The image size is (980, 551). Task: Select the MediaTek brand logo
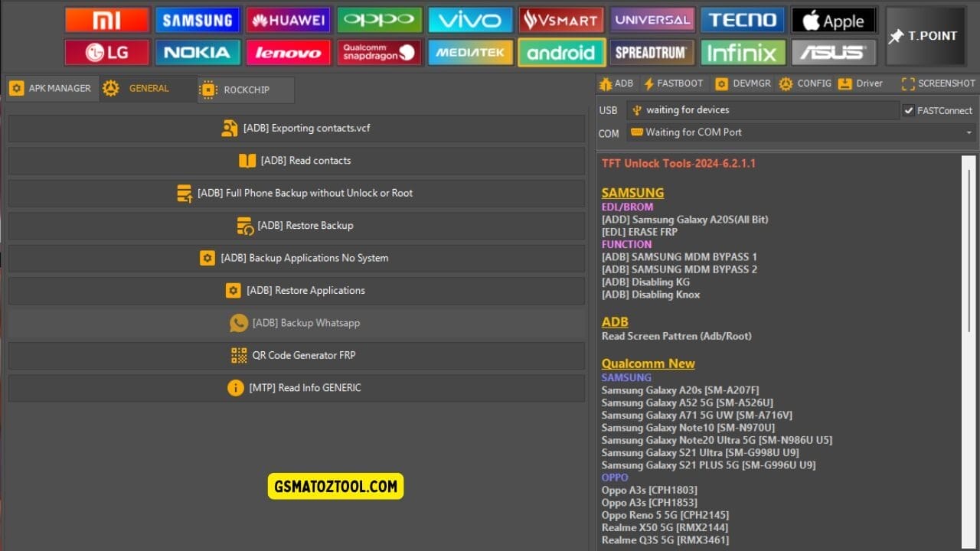(x=470, y=53)
